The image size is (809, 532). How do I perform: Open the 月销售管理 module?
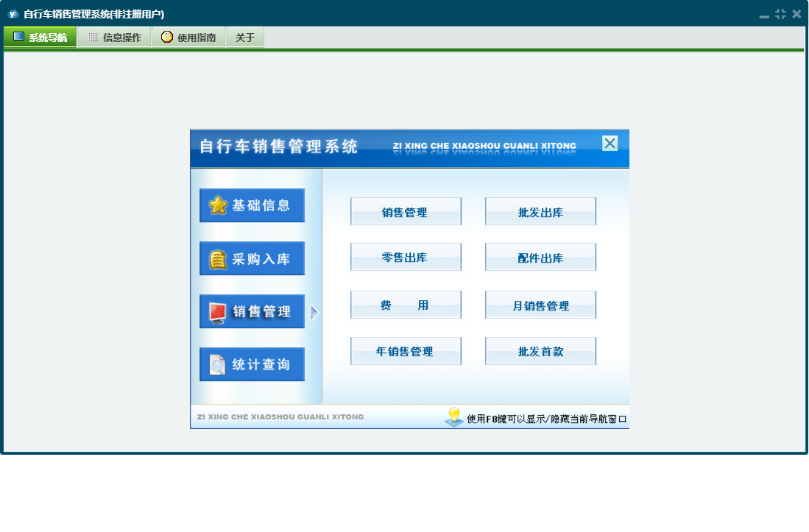click(540, 305)
